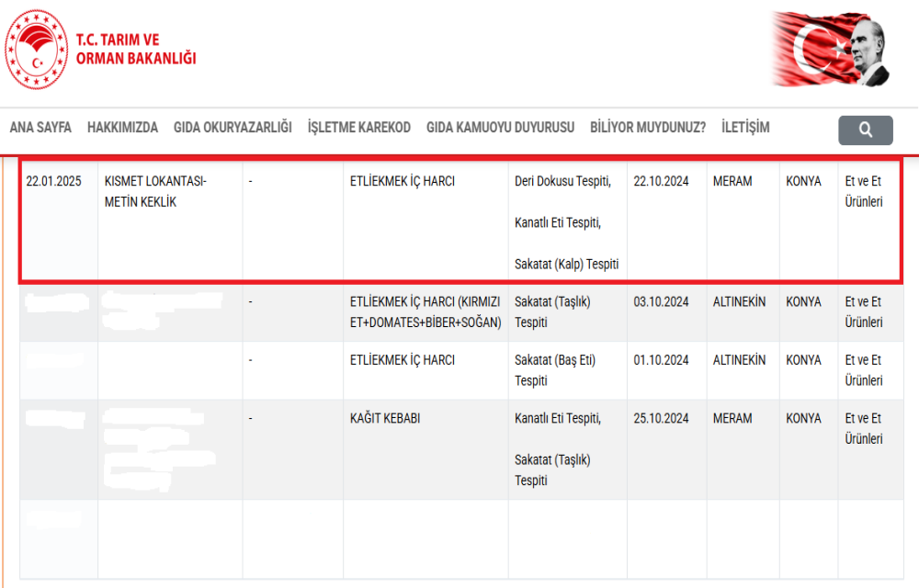Navigate to the İLETİŞİM page
Image resolution: width=919 pixels, height=588 pixels.
(745, 128)
